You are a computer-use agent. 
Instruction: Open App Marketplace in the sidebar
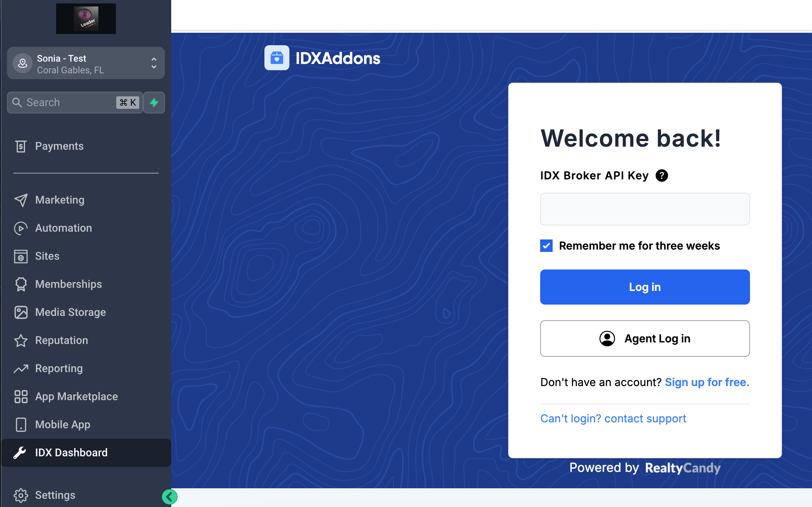76,397
